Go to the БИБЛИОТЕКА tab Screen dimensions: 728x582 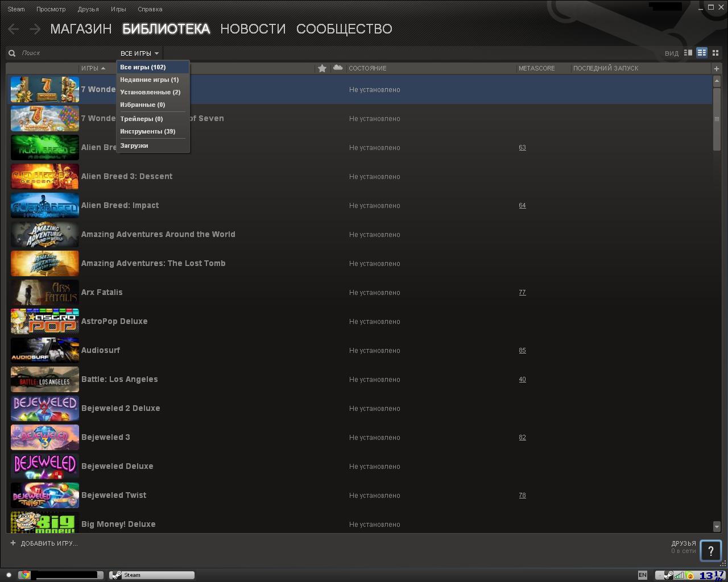click(x=166, y=29)
